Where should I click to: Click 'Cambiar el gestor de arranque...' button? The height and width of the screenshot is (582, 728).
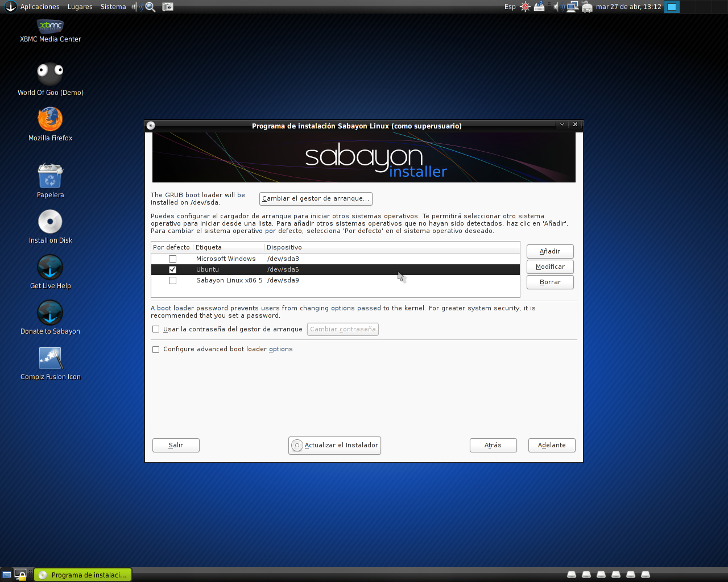point(316,198)
